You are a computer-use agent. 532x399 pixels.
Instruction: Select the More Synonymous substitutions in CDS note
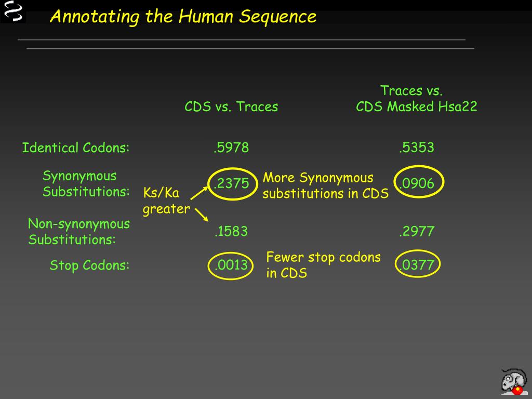(325, 186)
